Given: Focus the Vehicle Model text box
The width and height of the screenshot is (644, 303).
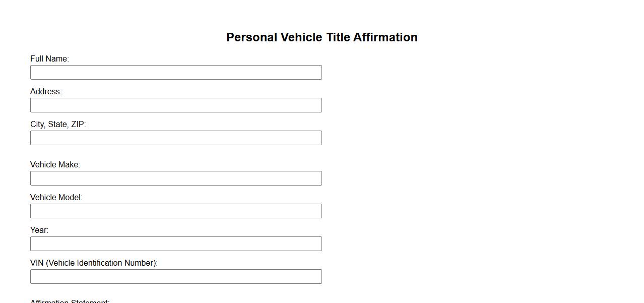Looking at the screenshot, I should pyautogui.click(x=176, y=211).
